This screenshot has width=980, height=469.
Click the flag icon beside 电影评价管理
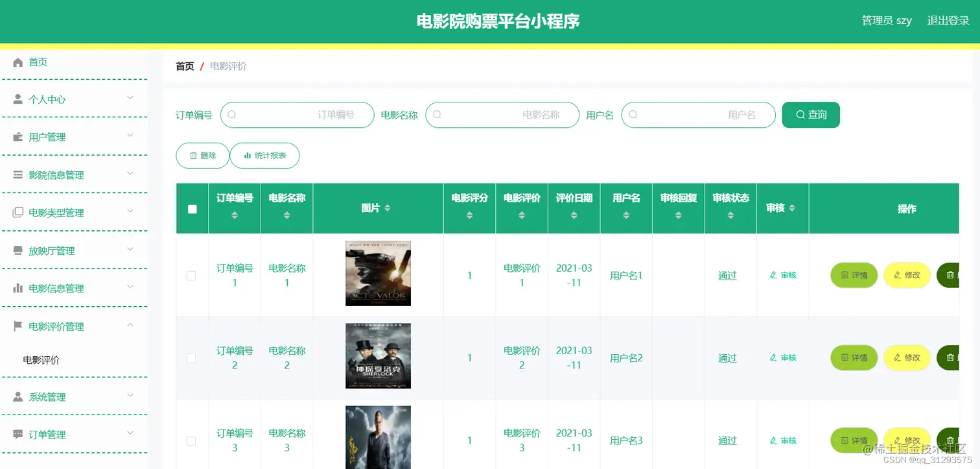(18, 326)
